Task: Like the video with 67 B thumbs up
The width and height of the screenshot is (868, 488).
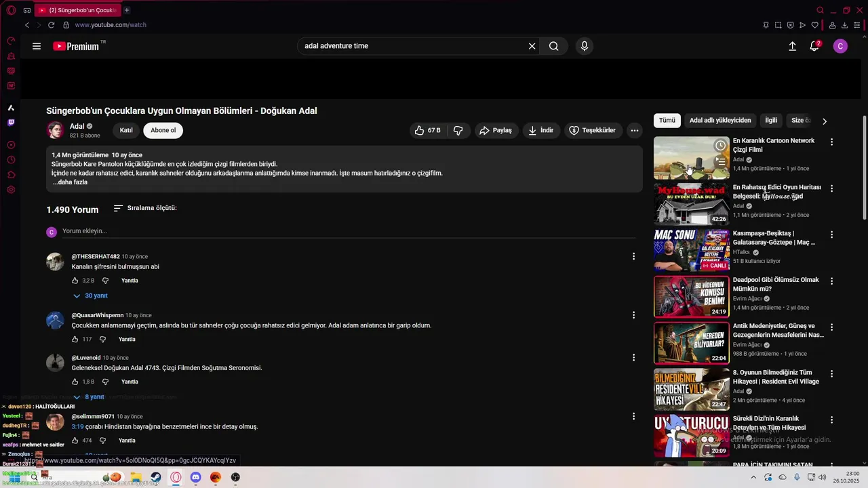Action: coord(429,130)
